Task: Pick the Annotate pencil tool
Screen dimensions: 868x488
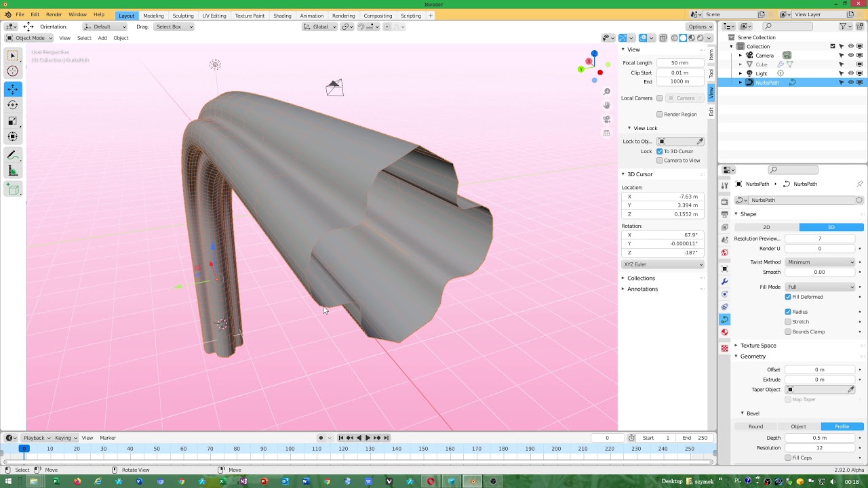Action: tap(13, 155)
